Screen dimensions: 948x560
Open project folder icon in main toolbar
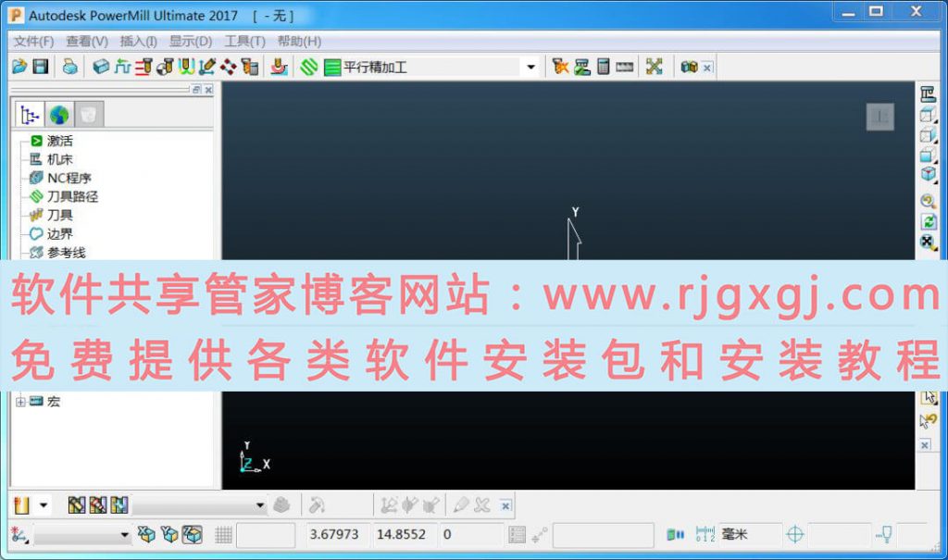(19, 67)
